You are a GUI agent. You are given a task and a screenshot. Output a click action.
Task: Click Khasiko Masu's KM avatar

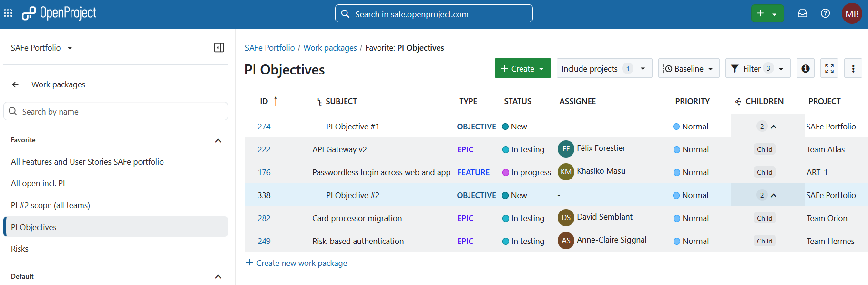click(x=566, y=172)
